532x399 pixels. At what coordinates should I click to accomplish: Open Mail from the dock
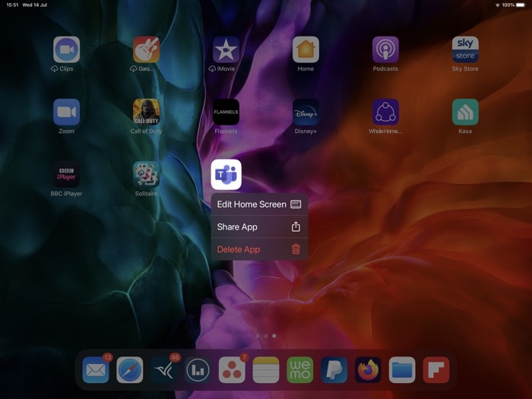point(96,370)
